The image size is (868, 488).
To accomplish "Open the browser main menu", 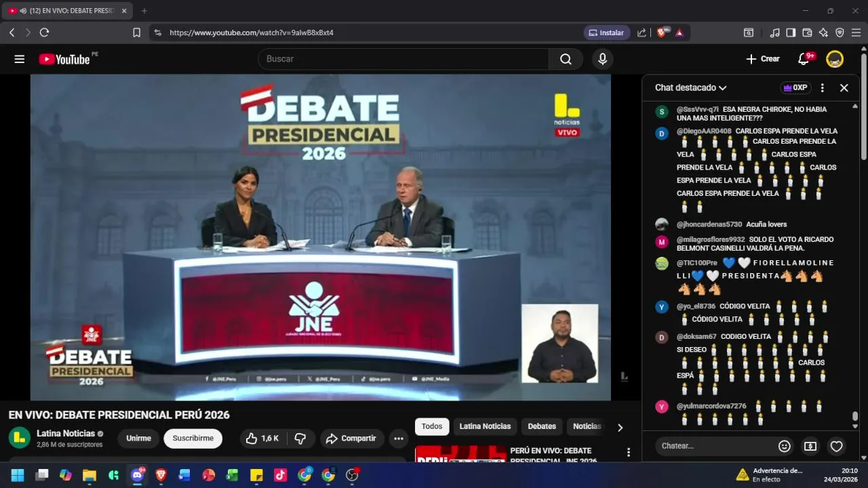I will 856,33.
